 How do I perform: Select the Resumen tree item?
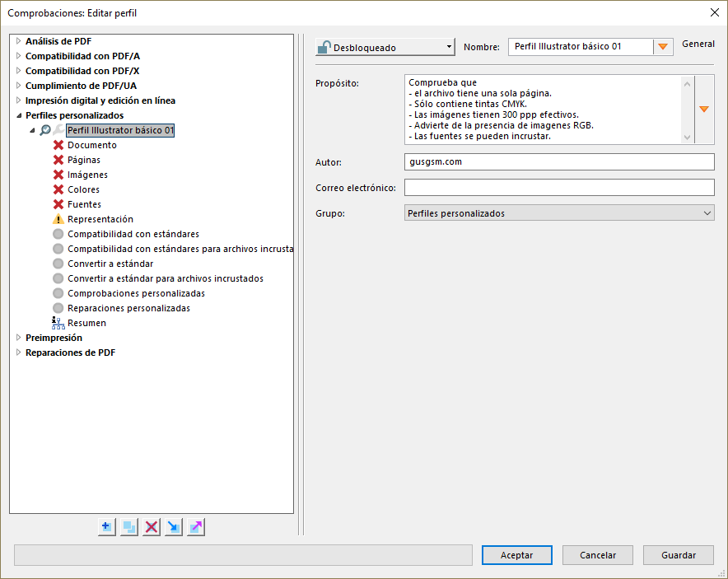[x=86, y=323]
